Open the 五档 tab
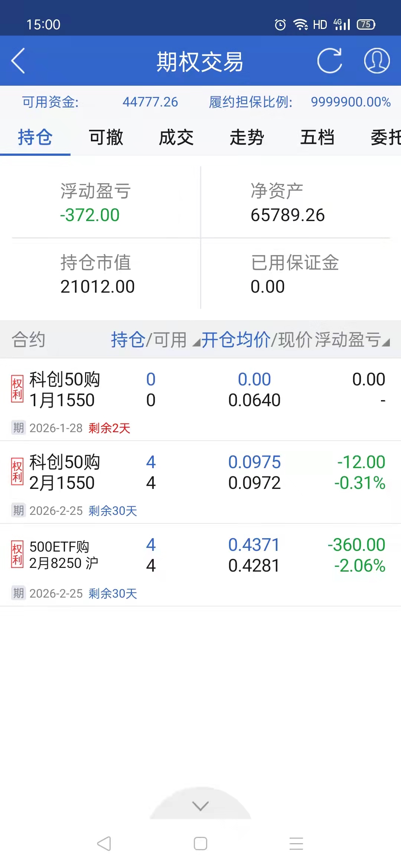 317,138
